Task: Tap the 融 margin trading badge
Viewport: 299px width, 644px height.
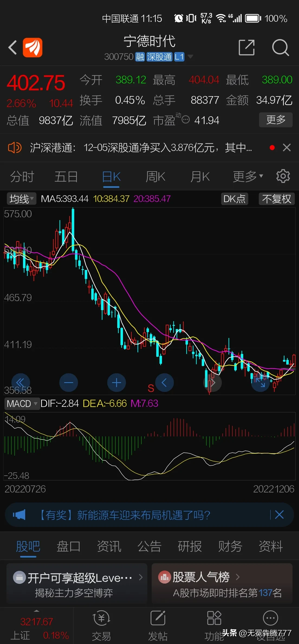Action: [140, 57]
